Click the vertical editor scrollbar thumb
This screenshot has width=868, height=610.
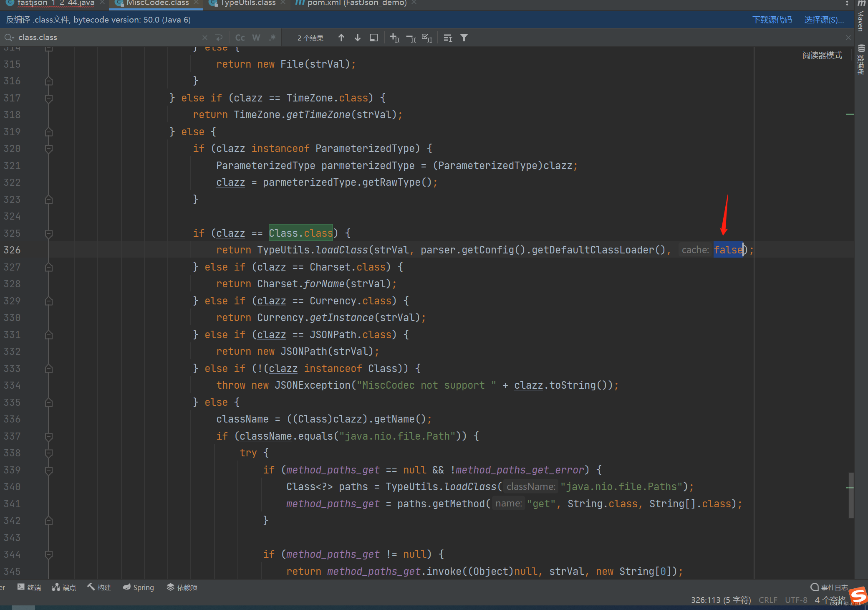[x=850, y=495]
